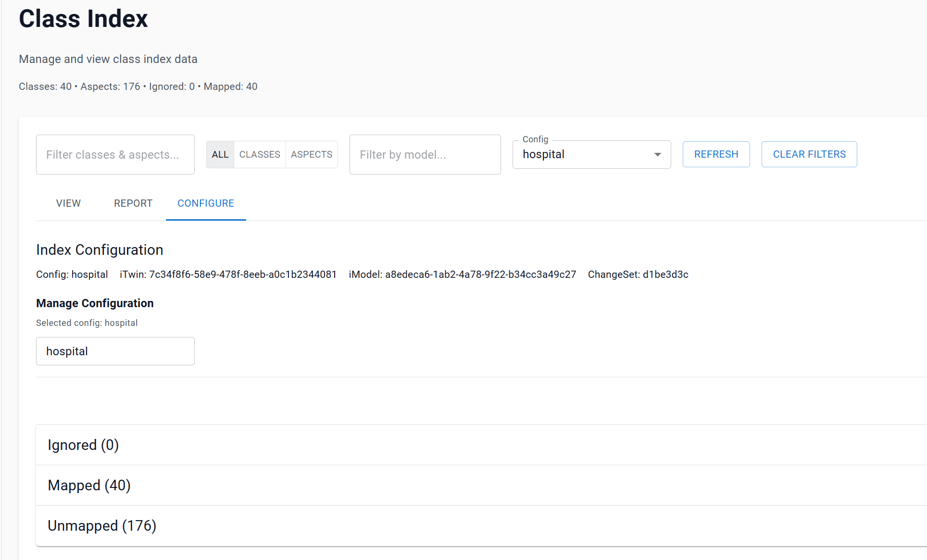Image resolution: width=927 pixels, height=560 pixels.
Task: Click the Class Index page heading
Action: point(83,19)
